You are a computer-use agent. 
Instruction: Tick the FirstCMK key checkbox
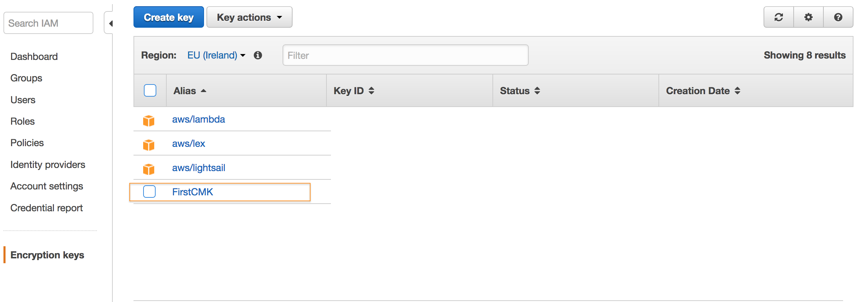(149, 192)
